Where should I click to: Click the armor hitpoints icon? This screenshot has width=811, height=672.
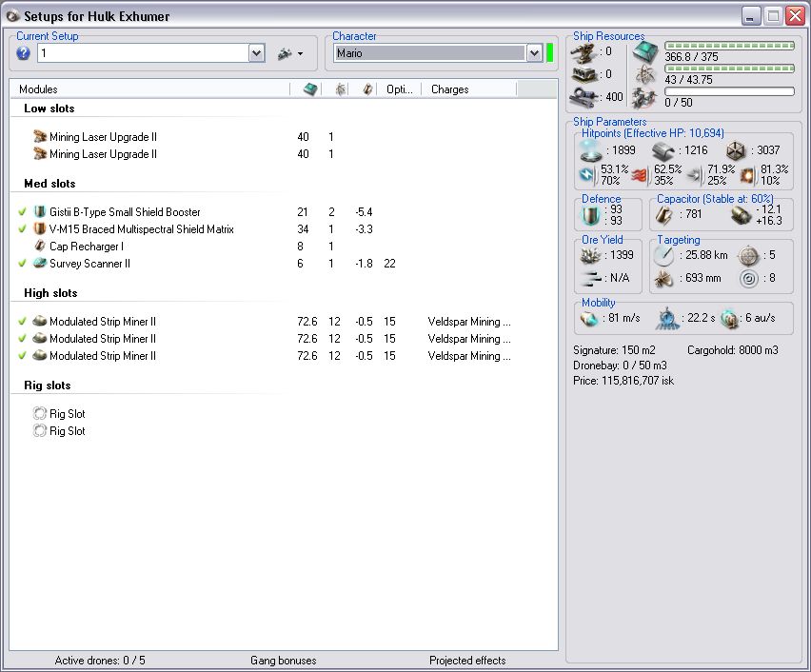[x=663, y=150]
